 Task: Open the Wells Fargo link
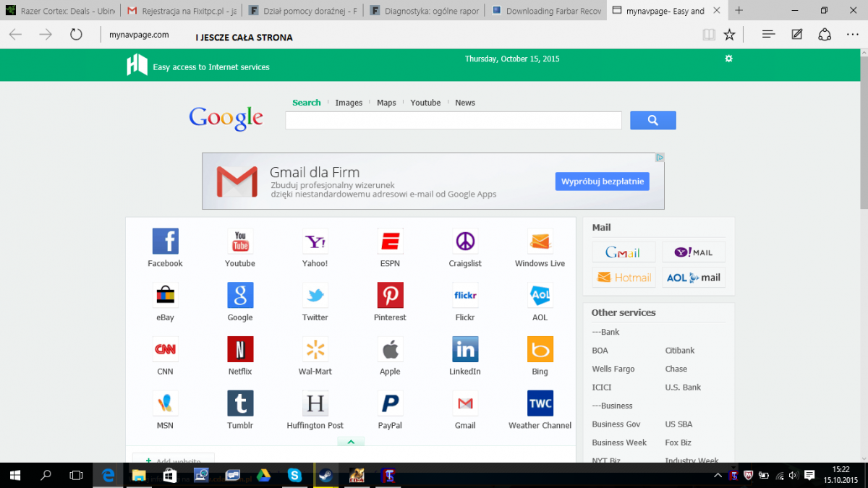click(x=613, y=369)
